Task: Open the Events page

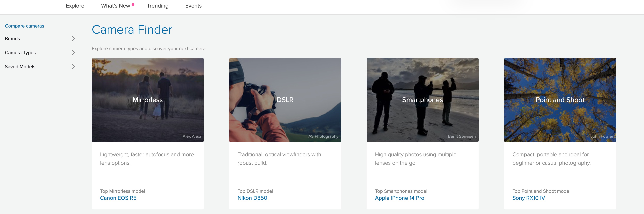Action: pyautogui.click(x=193, y=5)
